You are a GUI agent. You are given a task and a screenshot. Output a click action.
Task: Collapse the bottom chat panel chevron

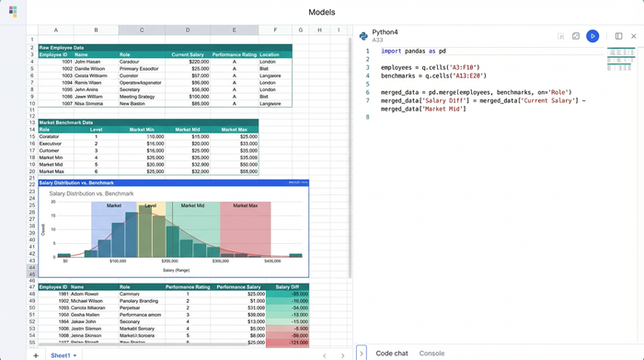point(362,354)
